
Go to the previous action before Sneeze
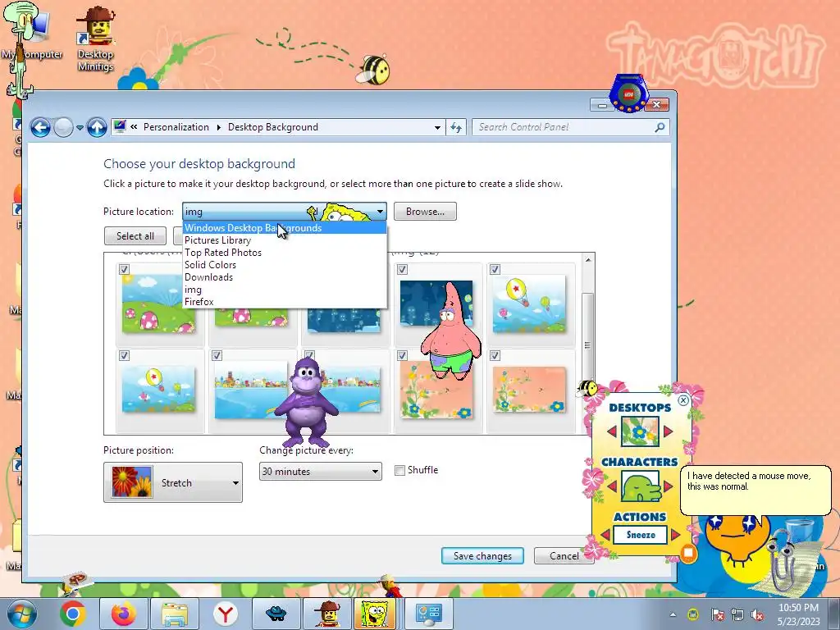[605, 535]
